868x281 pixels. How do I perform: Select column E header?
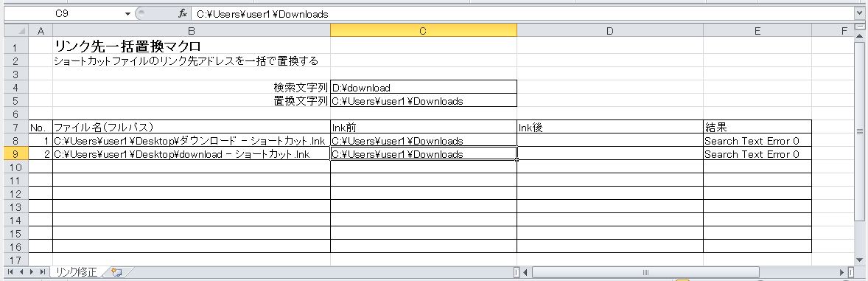pyautogui.click(x=757, y=31)
